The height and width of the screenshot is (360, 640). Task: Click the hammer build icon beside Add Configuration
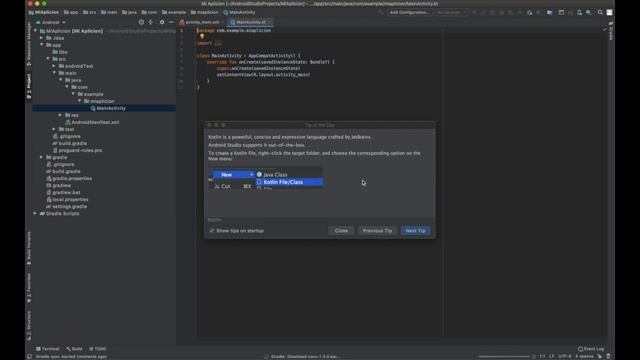click(381, 12)
